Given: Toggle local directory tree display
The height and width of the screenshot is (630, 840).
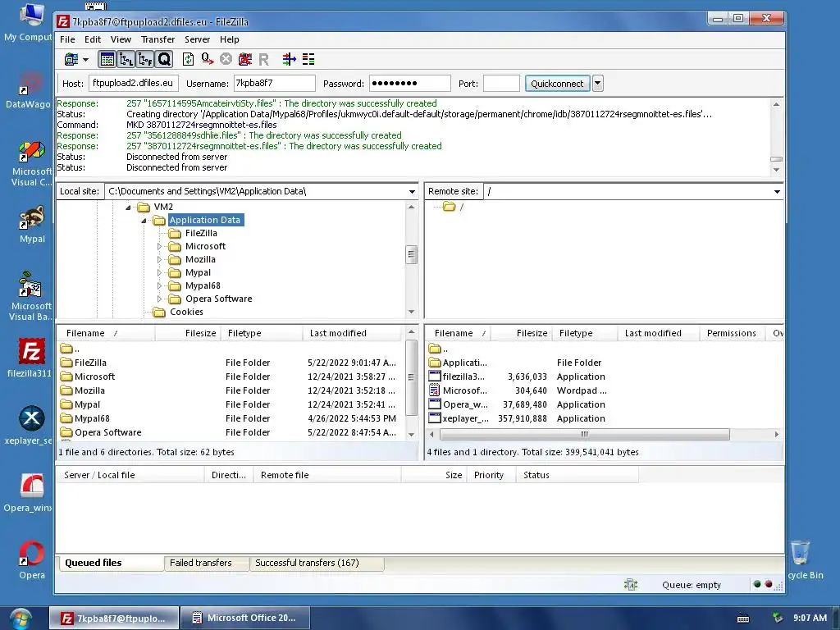Looking at the screenshot, I should [126, 59].
